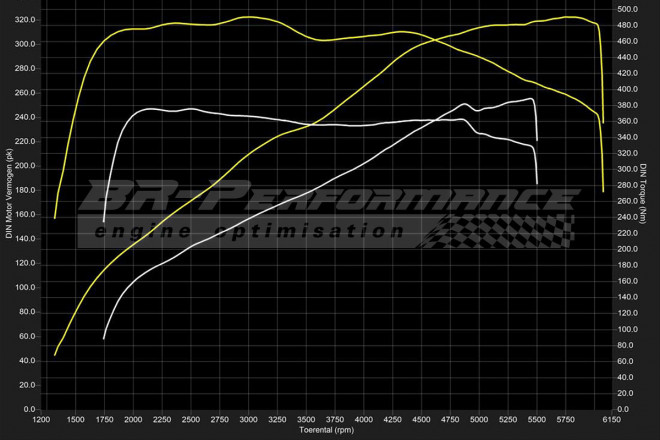Click the 300.0 label on the right torque axis

[x=627, y=169]
